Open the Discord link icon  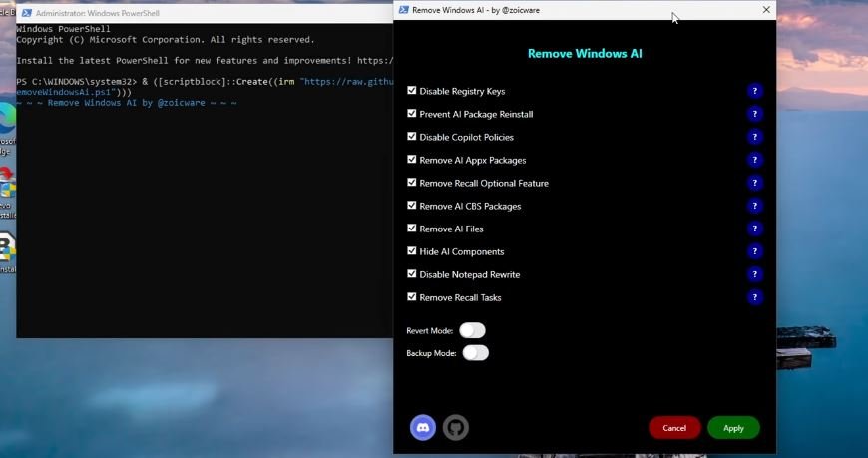click(x=423, y=427)
